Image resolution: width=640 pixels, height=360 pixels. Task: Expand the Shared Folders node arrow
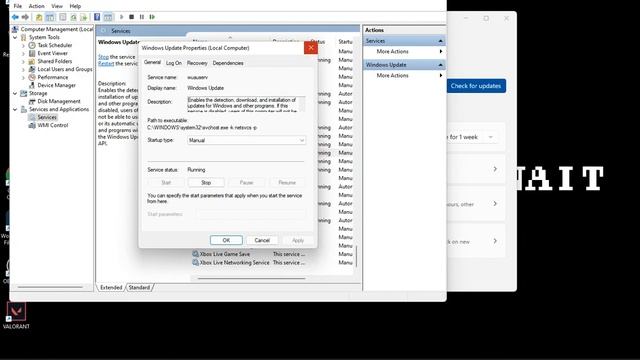(x=24, y=61)
